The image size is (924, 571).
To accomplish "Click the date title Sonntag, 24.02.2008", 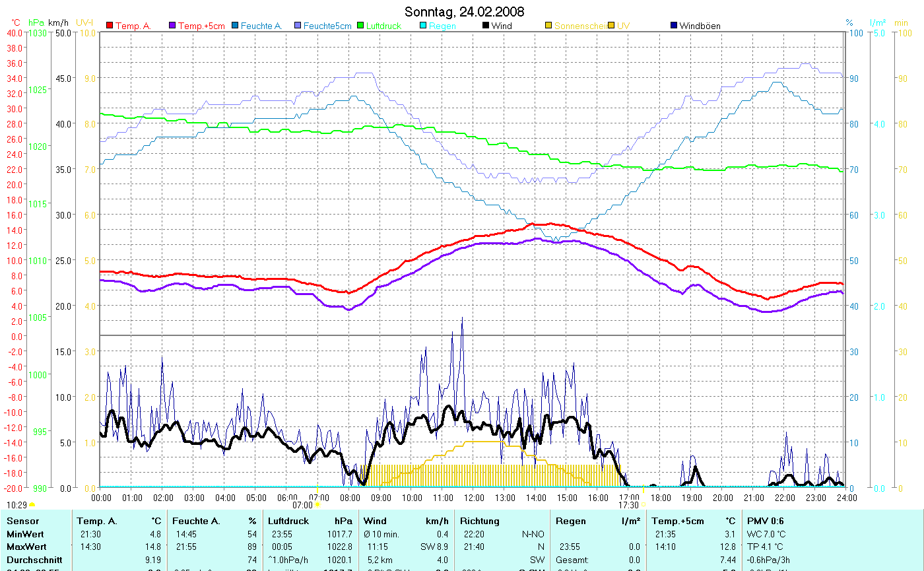I will [x=465, y=12].
